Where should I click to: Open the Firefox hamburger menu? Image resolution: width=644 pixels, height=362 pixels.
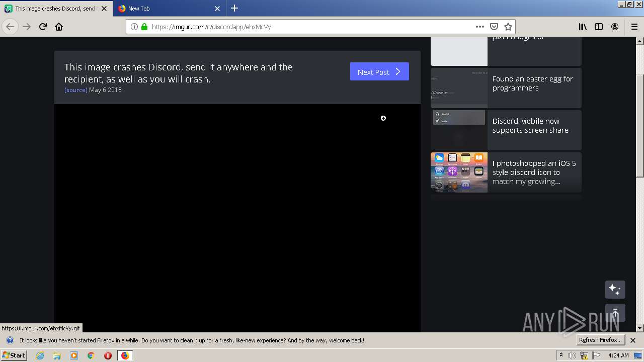634,27
